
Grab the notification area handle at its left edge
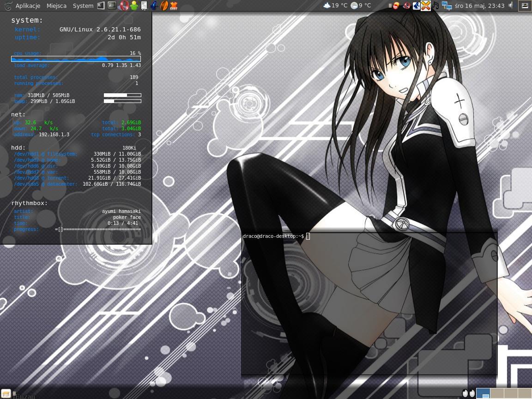[390, 6]
